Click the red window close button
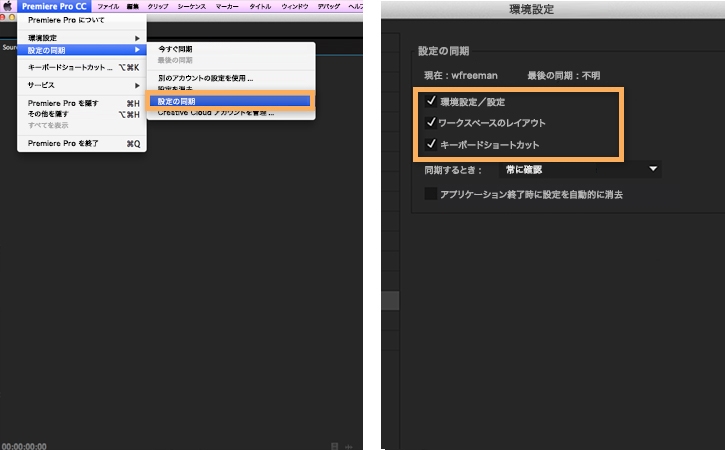Image resolution: width=725 pixels, height=450 pixels. (2, 17)
